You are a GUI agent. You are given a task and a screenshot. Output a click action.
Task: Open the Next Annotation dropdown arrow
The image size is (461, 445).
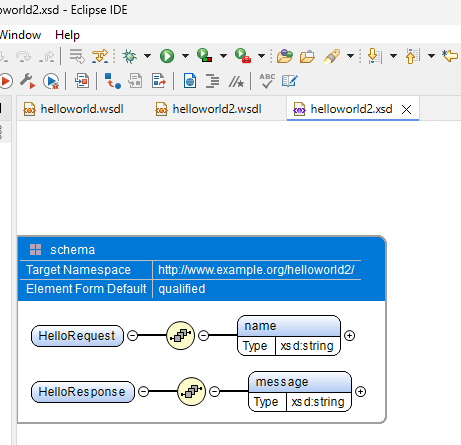tap(393, 56)
